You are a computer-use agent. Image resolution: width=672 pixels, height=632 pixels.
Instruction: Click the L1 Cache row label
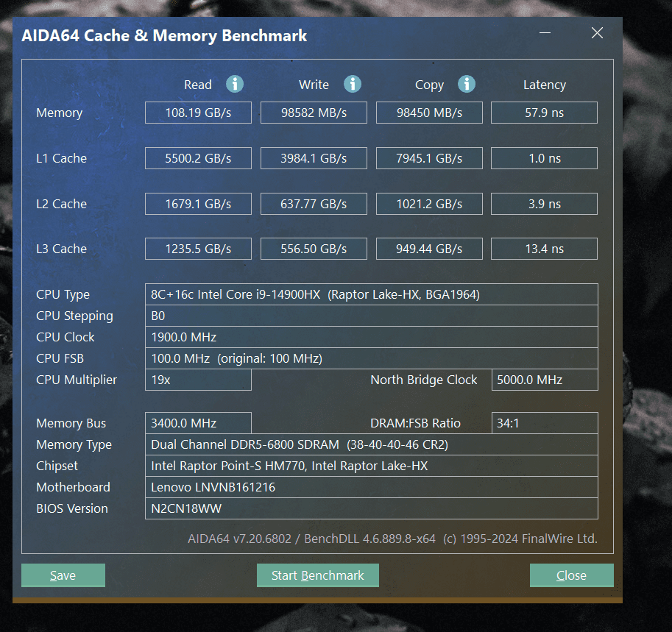61,158
